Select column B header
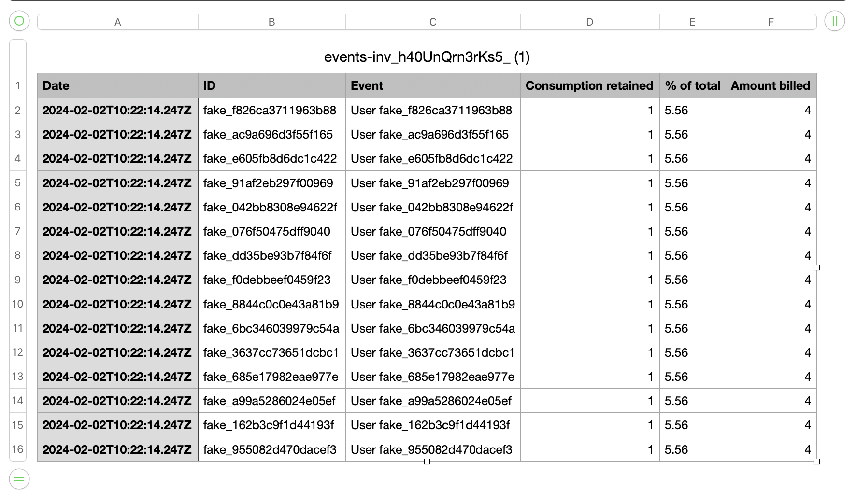 272,22
